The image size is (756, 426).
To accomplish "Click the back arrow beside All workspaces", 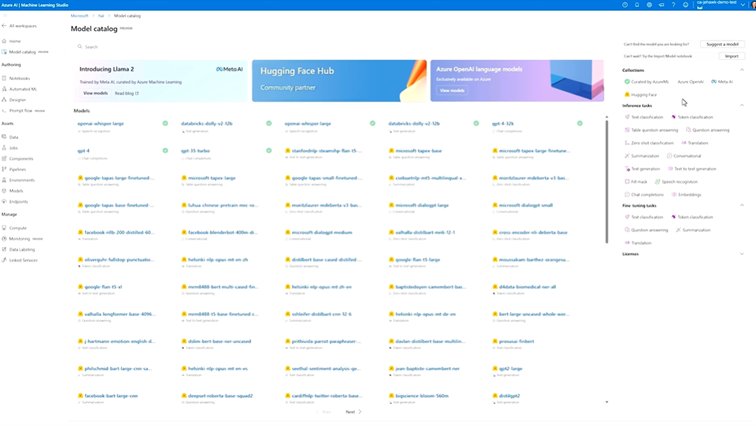I will point(4,26).
